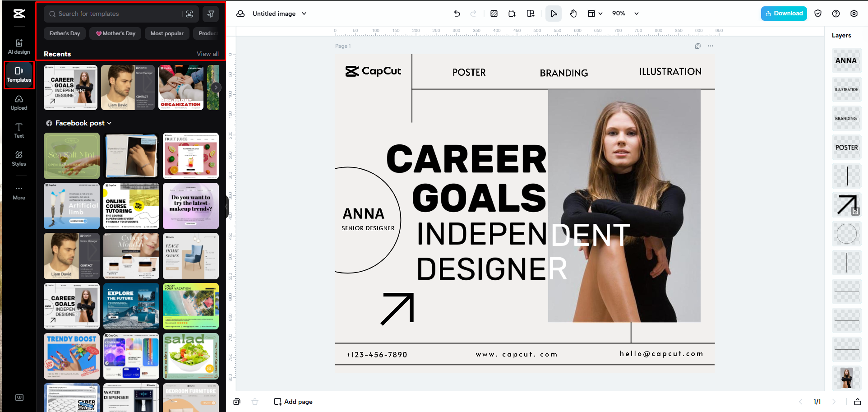Open the template filter funnel icon
868x412 pixels.
point(210,14)
